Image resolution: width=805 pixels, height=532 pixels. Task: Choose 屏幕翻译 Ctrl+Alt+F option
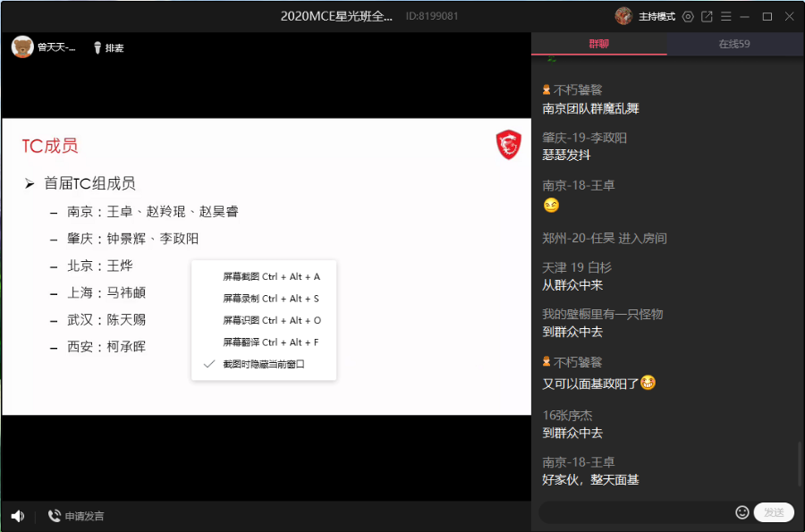(x=270, y=342)
